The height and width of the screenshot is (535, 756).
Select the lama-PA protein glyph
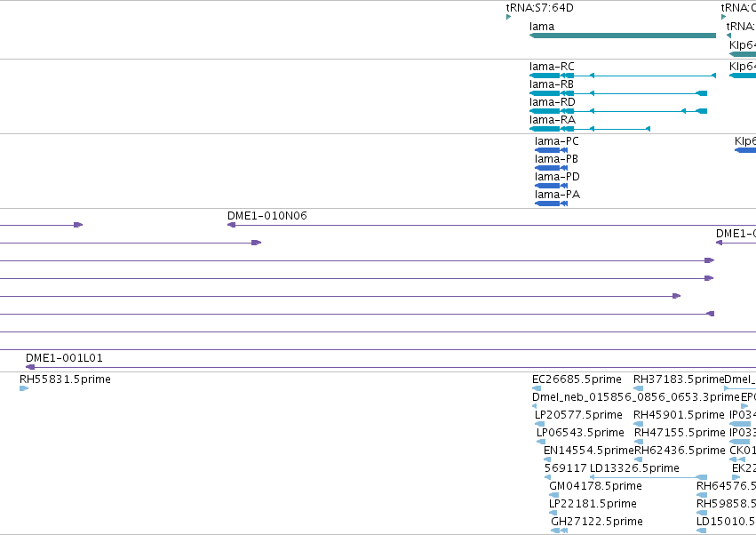click(x=551, y=204)
